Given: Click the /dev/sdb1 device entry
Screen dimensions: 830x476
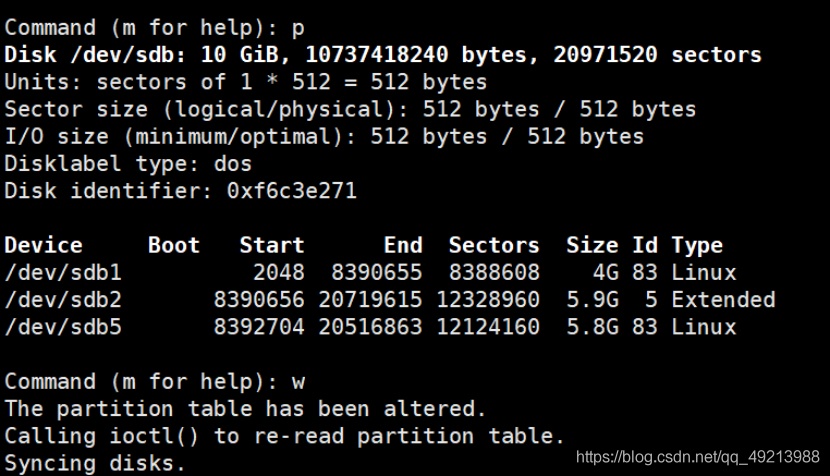Looking at the screenshot, I should click(x=63, y=273).
